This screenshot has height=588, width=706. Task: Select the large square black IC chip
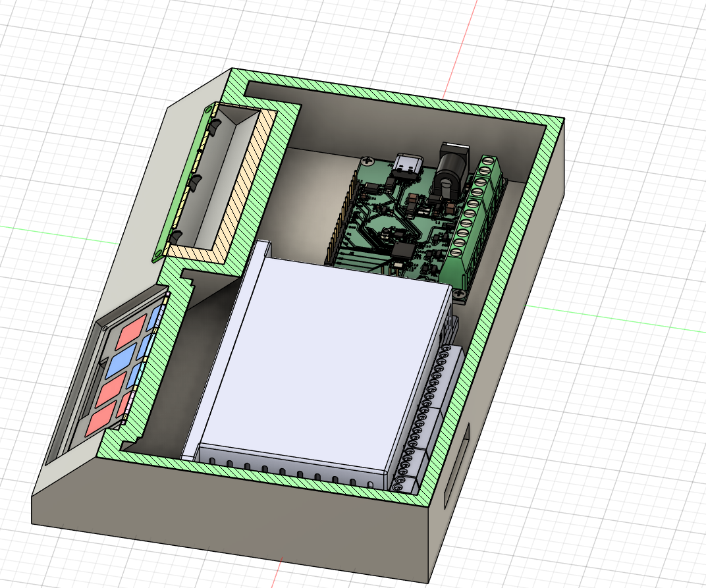(400, 250)
